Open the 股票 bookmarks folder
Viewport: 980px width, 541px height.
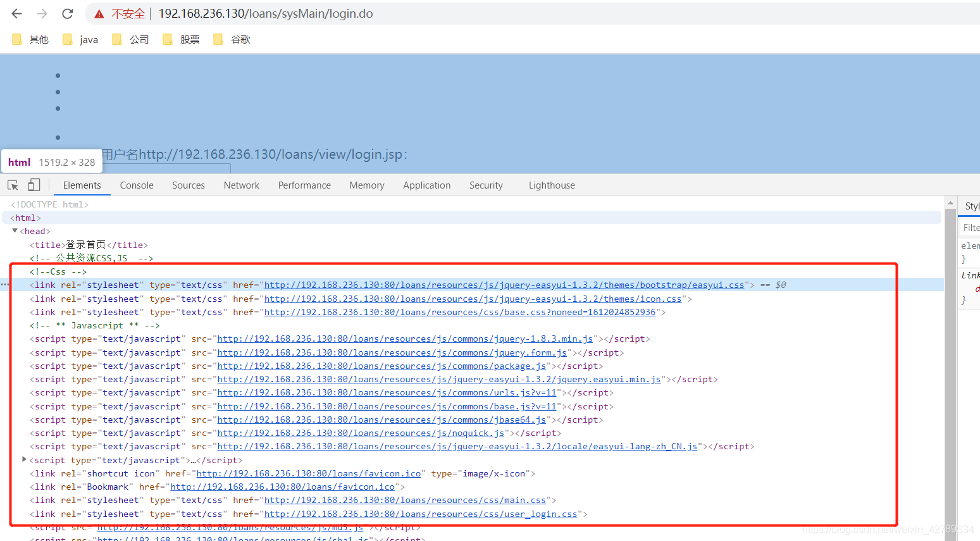pos(180,39)
